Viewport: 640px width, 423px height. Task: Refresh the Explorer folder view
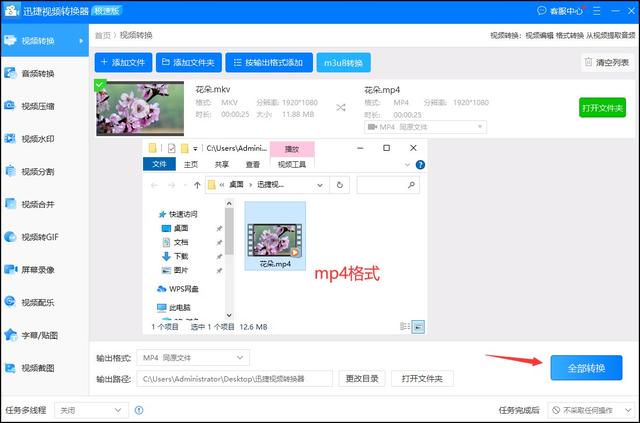coord(340,185)
